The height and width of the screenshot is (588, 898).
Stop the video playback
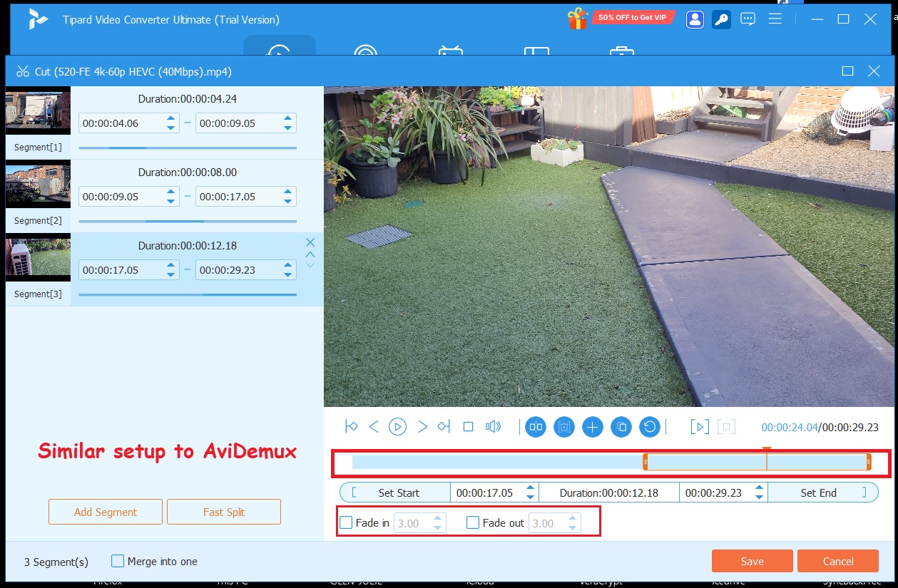469,427
